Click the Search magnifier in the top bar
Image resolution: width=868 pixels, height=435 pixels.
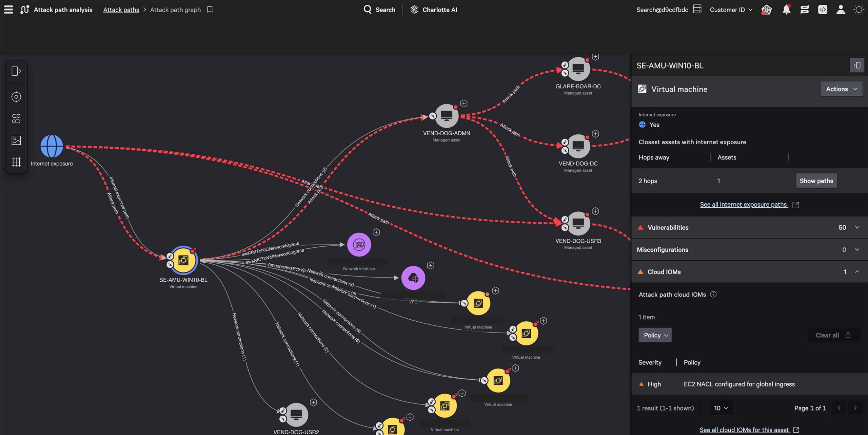click(x=367, y=10)
